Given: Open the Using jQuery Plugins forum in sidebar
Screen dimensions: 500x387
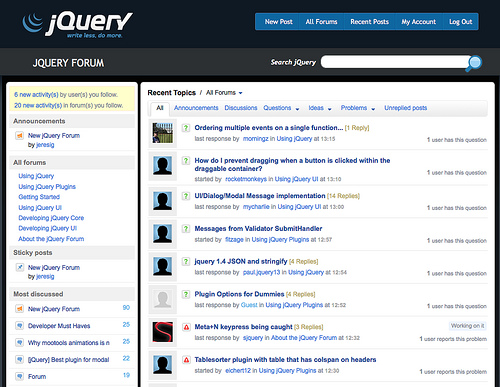Looking at the screenshot, I should coord(47,187).
